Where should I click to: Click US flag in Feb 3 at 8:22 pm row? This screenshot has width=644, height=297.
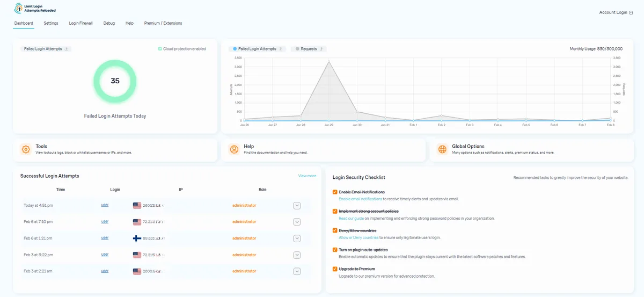point(137,255)
